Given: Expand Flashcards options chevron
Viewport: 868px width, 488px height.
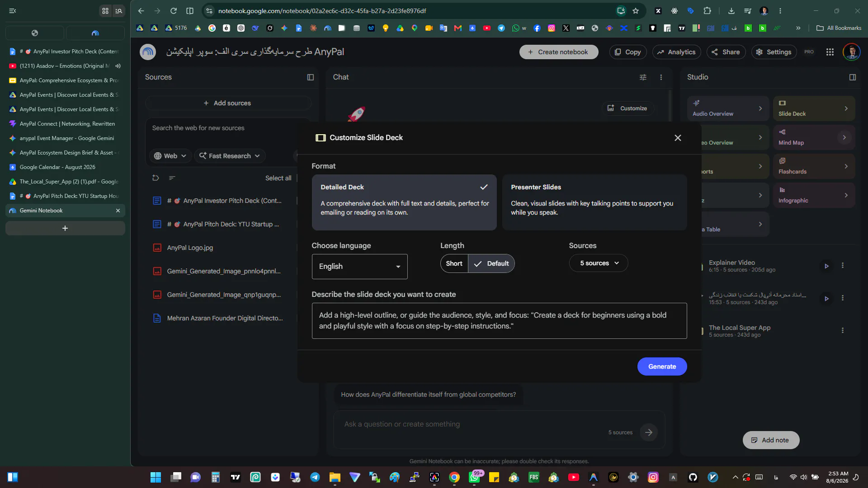Looking at the screenshot, I should [x=846, y=166].
